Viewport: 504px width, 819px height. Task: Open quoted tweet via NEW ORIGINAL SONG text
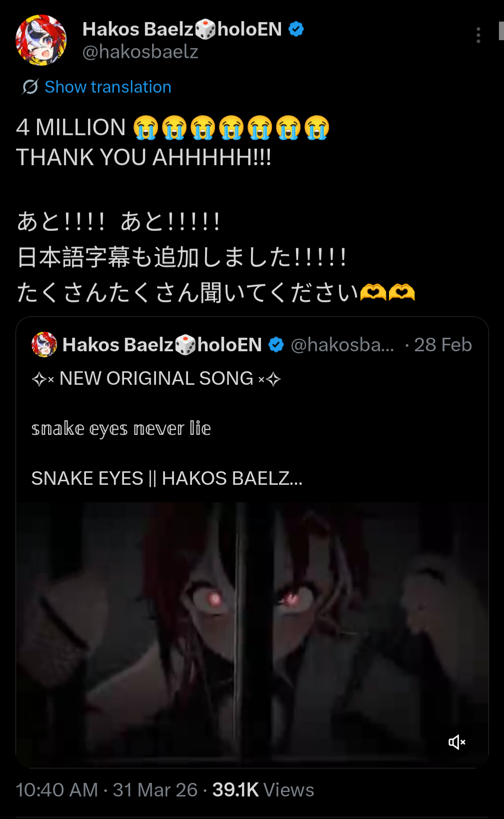point(156,379)
